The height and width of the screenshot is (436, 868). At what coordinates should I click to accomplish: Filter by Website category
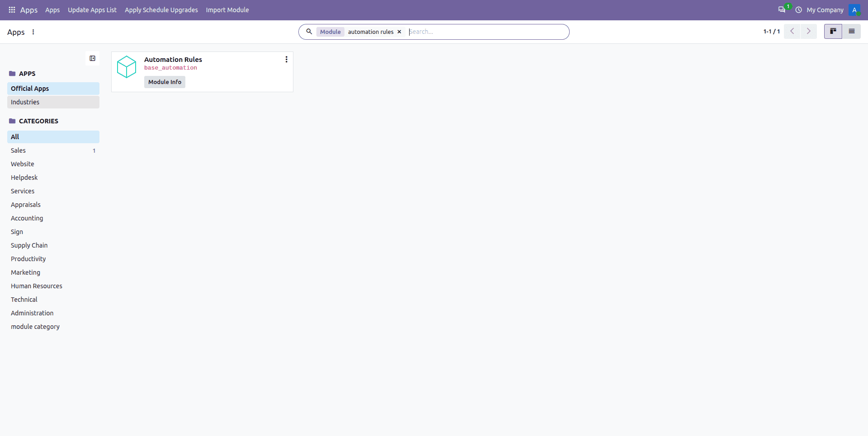coord(53,164)
